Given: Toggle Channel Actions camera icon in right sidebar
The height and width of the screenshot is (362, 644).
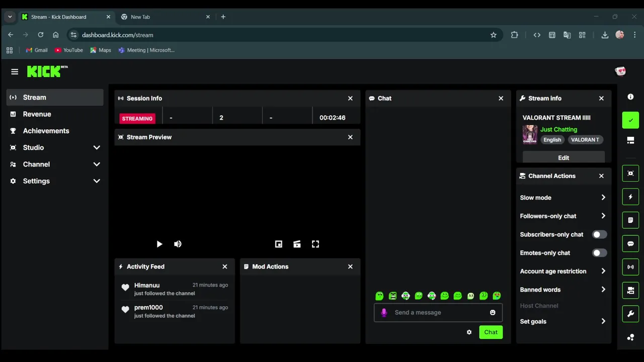Looking at the screenshot, I should pyautogui.click(x=630, y=291).
